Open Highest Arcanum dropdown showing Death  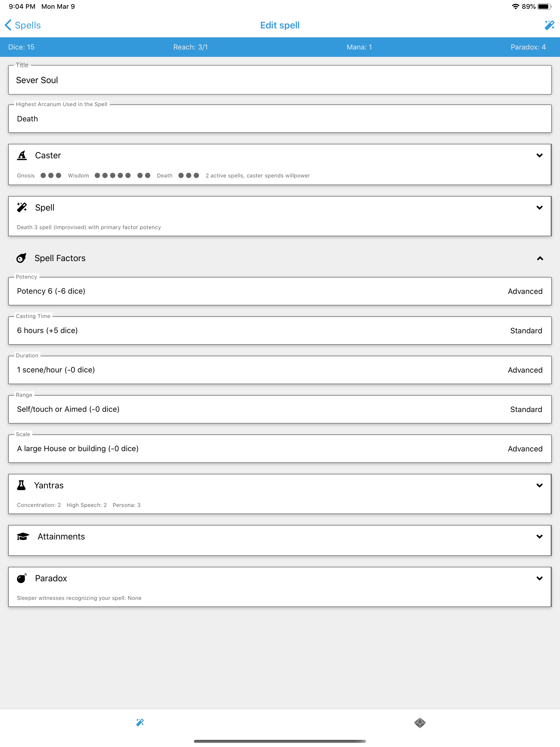coord(280,119)
